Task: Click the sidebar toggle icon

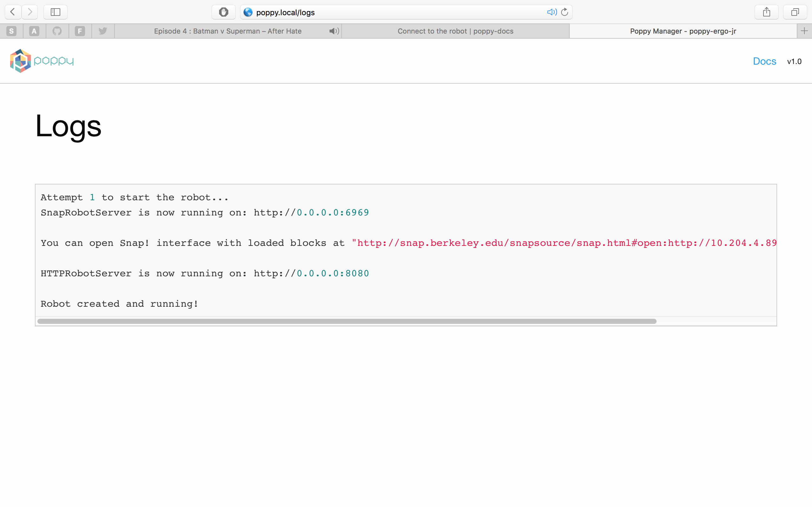Action: pos(54,12)
